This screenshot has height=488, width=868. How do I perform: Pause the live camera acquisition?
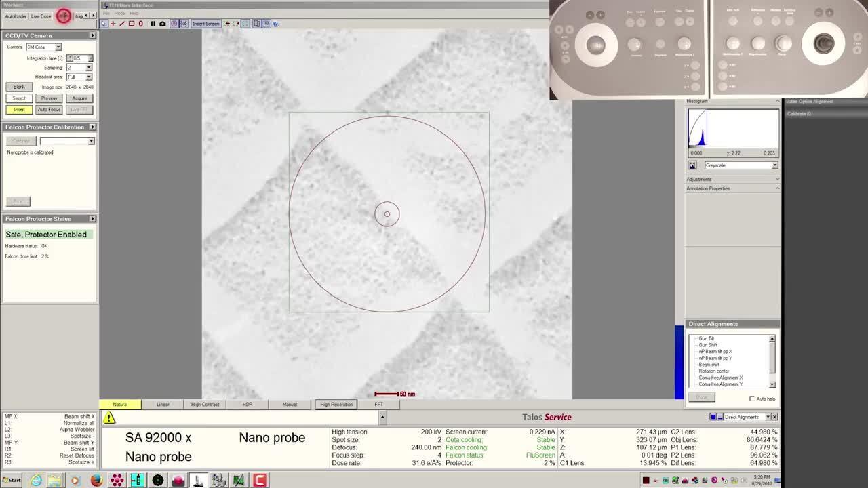153,24
